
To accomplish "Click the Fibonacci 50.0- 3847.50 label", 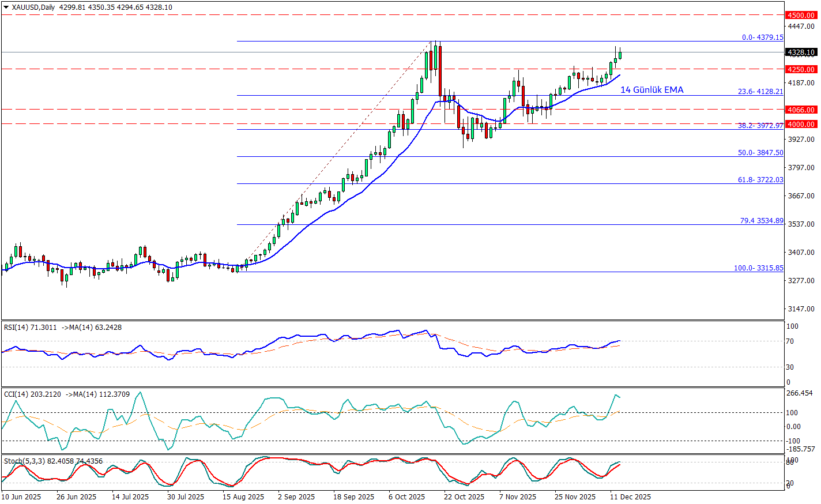I will pos(760,153).
